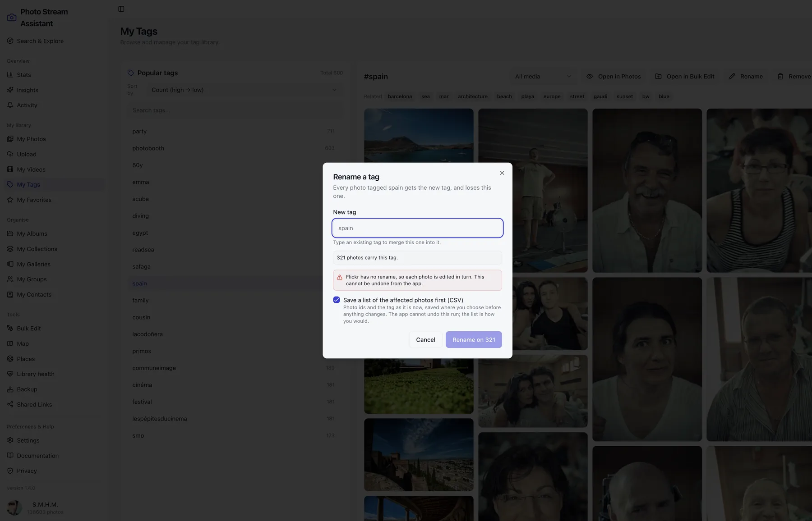Click the Insights sparkle icon
This screenshot has height=521, width=812.
pyautogui.click(x=10, y=90)
